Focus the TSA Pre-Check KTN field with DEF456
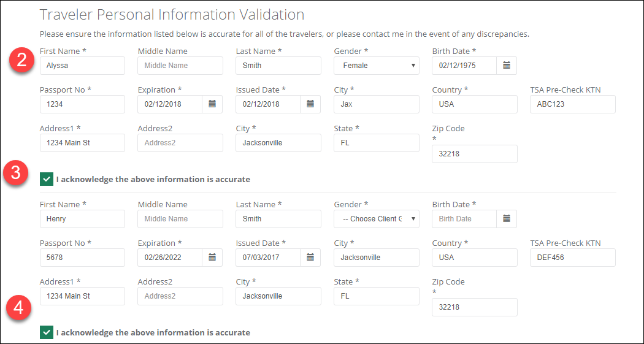Image resolution: width=644 pixels, height=344 pixels. [572, 258]
